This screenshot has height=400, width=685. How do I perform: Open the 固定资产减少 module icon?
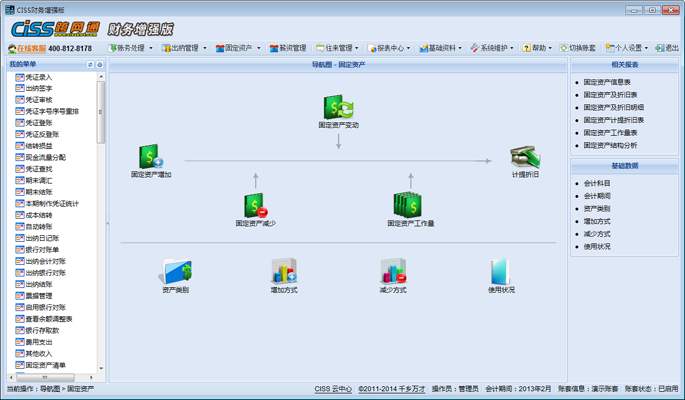(254, 206)
